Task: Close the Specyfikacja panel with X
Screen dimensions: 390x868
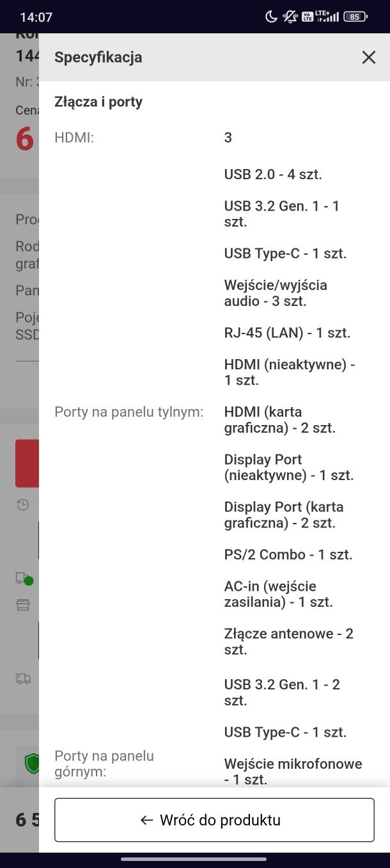Action: tap(369, 58)
